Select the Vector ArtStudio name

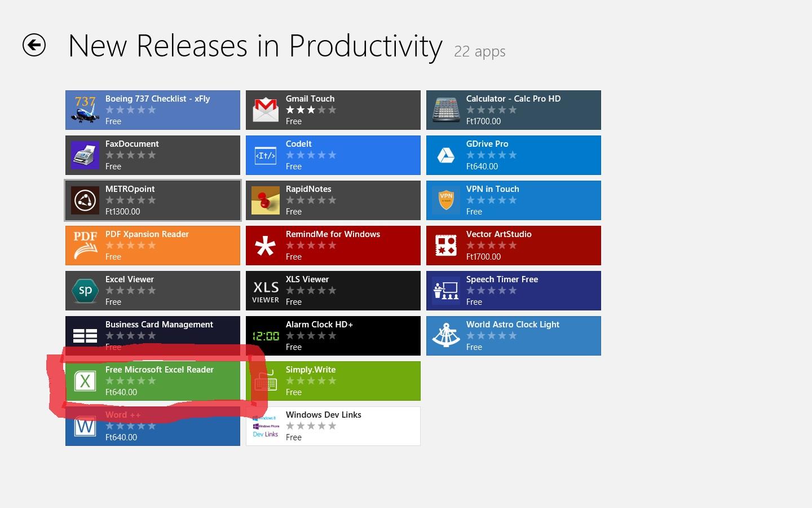tap(499, 234)
